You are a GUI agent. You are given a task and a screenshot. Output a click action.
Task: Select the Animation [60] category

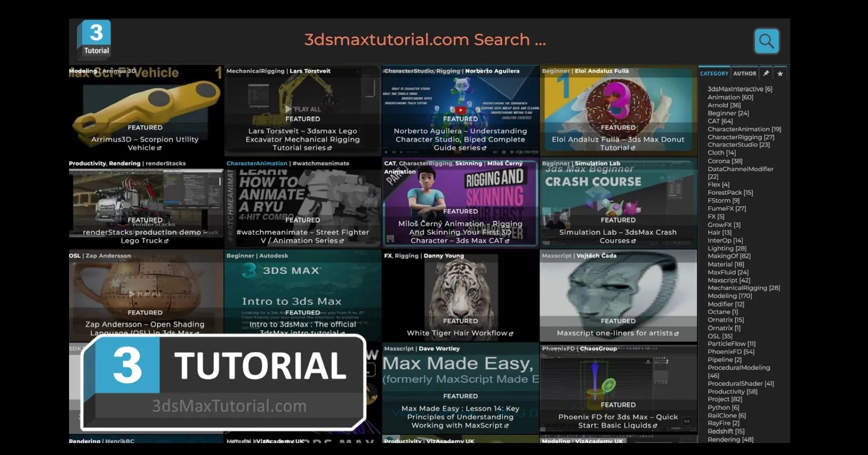[730, 97]
